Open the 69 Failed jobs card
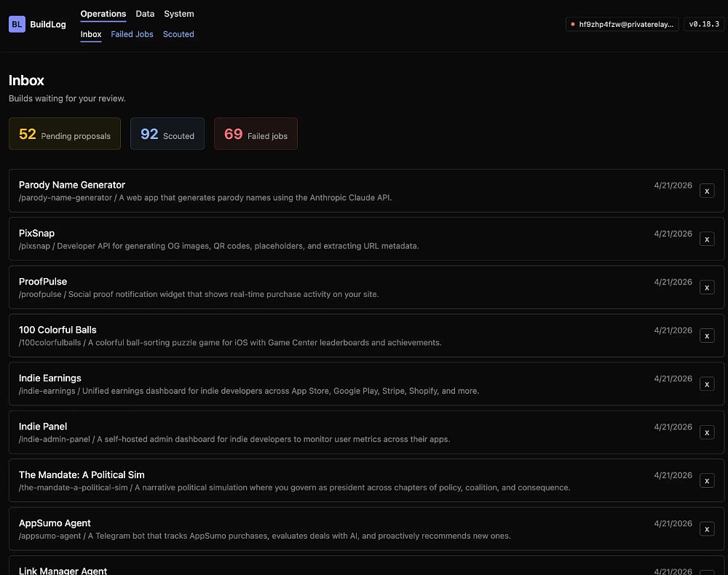 [x=256, y=134]
